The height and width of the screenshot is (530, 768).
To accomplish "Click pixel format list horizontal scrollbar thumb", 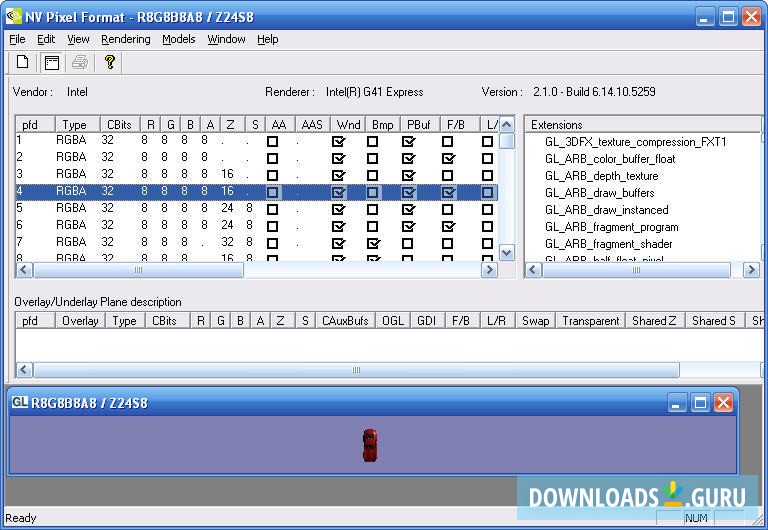I will point(138,270).
